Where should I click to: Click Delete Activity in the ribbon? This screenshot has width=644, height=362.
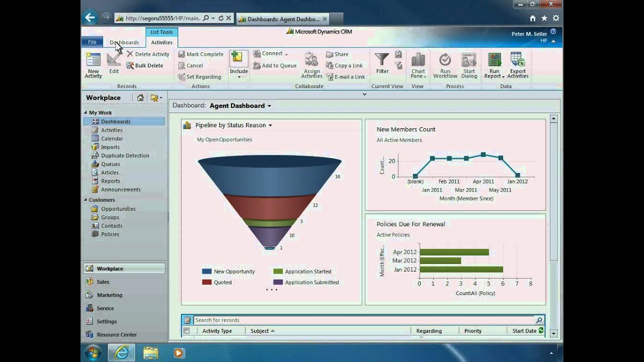pyautogui.click(x=148, y=54)
